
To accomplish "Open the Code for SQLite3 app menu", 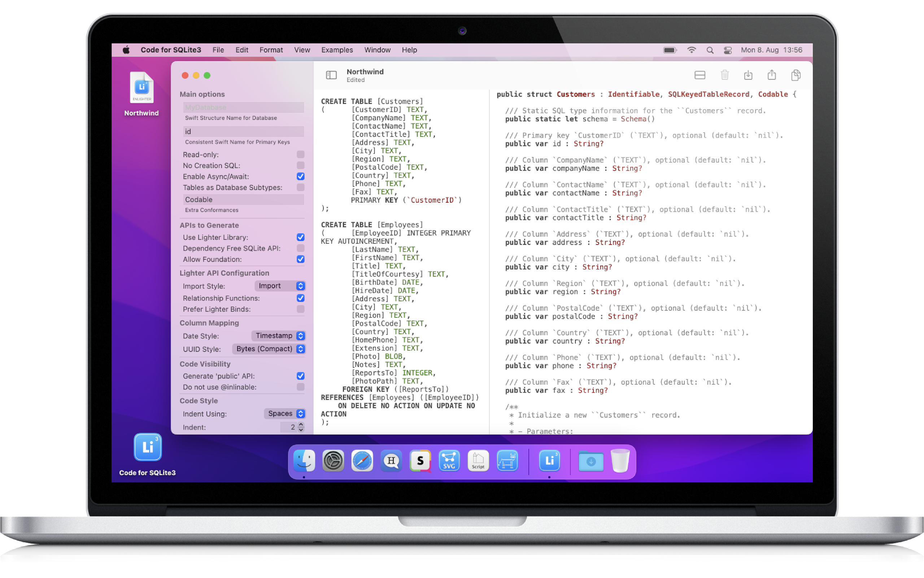I will click(171, 50).
